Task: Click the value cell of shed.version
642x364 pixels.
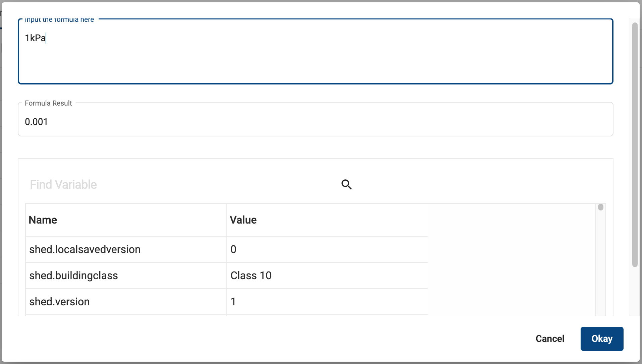Action: (233, 302)
